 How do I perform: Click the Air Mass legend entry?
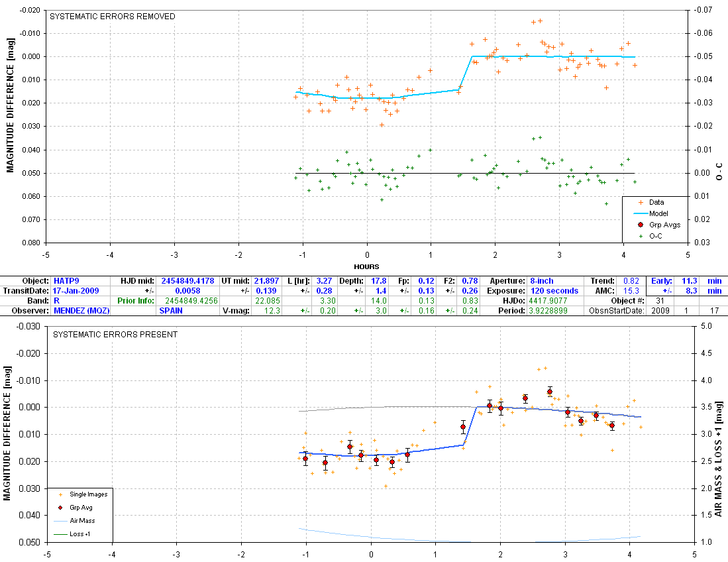pos(75,521)
